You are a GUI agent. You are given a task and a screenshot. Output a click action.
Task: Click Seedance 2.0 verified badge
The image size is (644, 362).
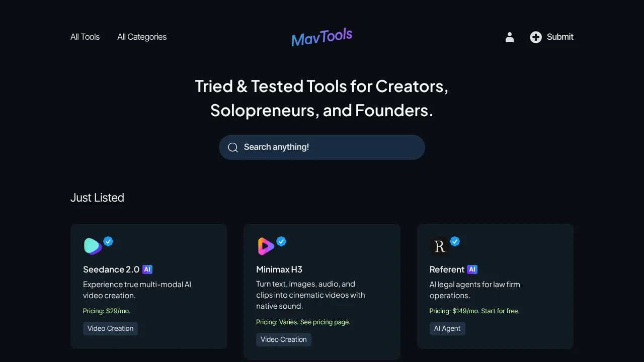108,241
